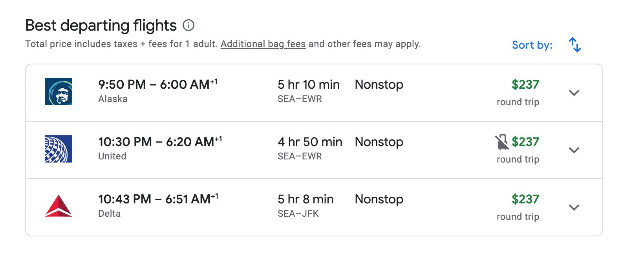The image size is (644, 256).
Task: Click the info icon beside Best departing flights
Action: 188,26
